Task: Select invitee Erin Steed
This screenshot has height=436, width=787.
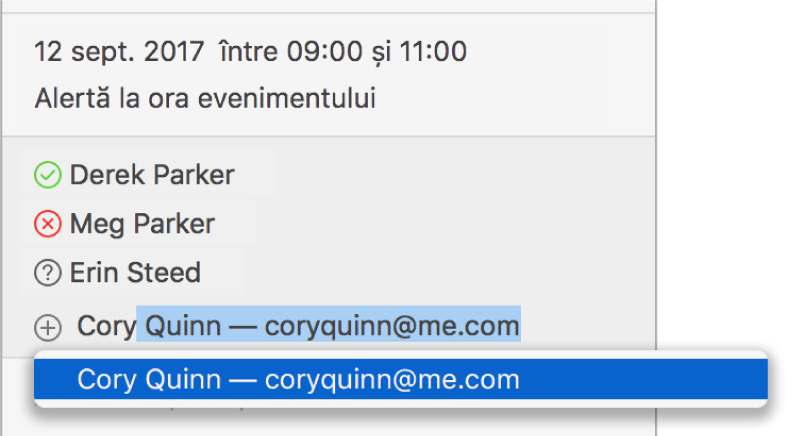Action: (135, 272)
